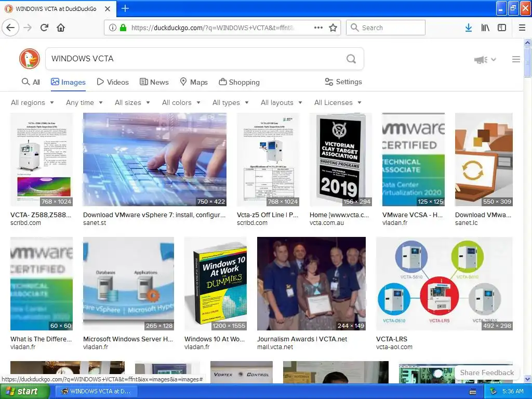Click the page vertical scrollbar thumb
Screen dimensions: 532x399
(527, 62)
